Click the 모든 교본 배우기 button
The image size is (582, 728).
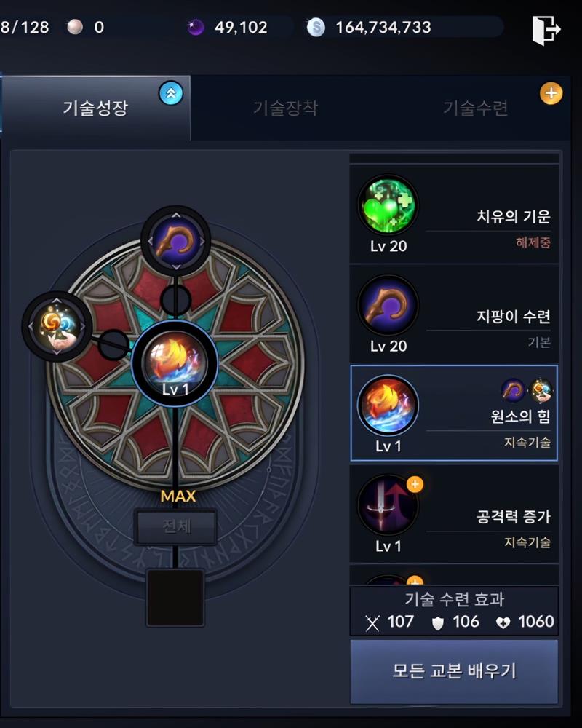coord(454,670)
